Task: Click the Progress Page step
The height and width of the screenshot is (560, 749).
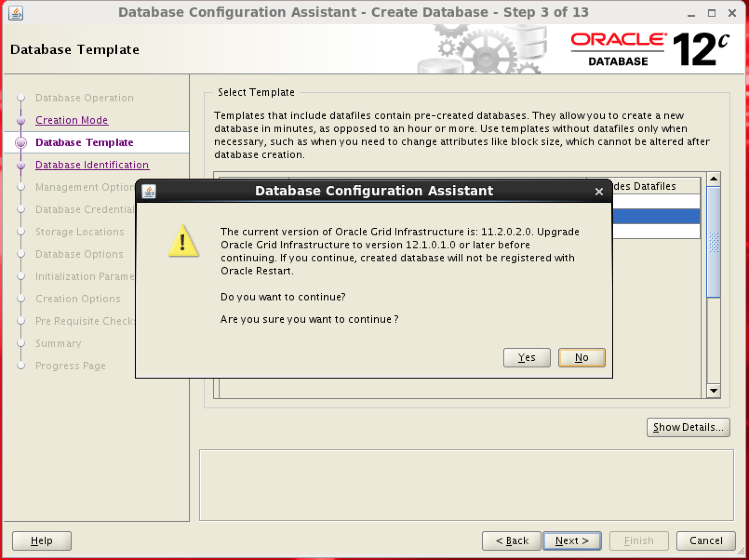Action: click(70, 366)
